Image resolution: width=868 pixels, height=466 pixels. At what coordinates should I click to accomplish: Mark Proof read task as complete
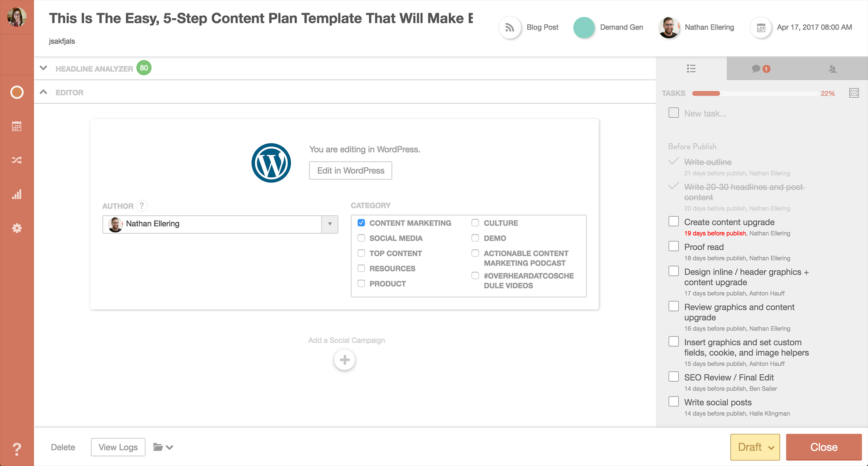tap(674, 246)
